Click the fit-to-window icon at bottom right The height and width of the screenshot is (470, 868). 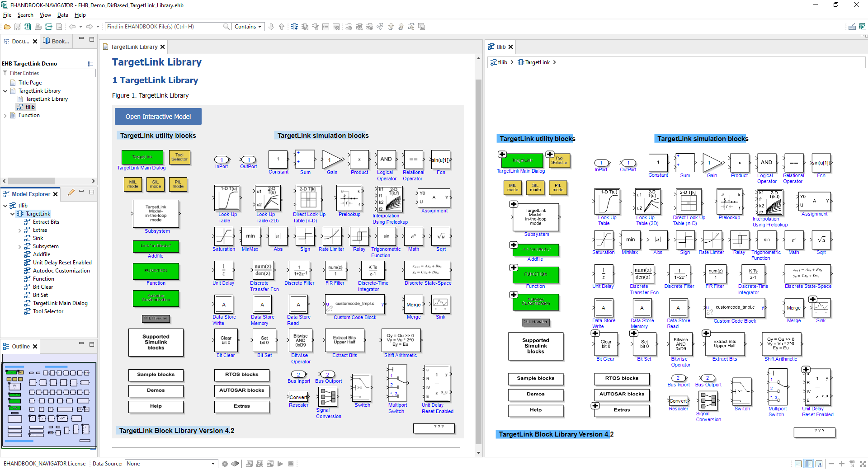pos(863,464)
